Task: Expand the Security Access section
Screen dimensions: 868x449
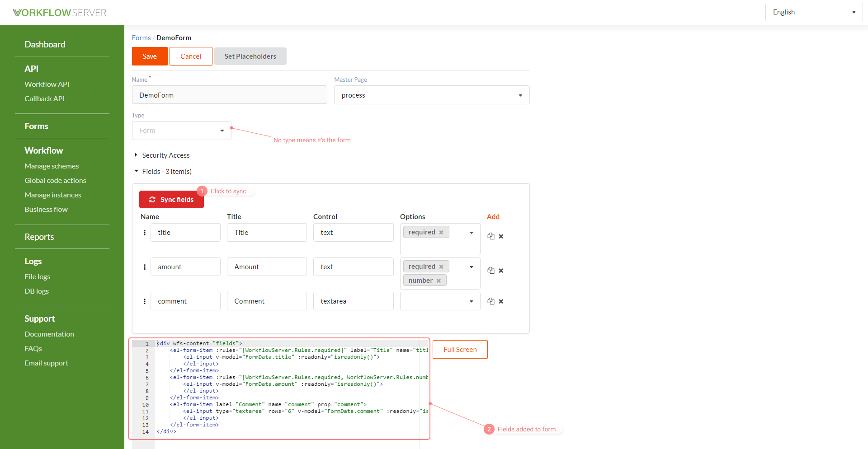Action: click(162, 155)
